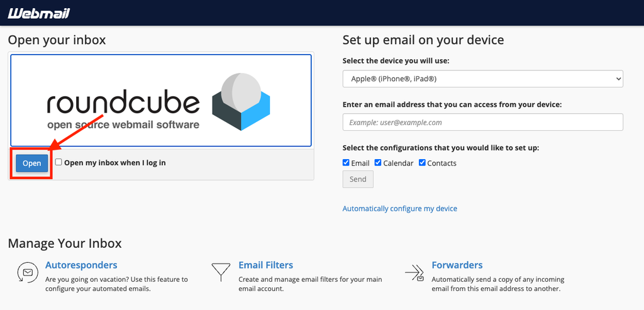Viewport: 644px width, 310px height.
Task: Click the Autoresponders envelope icon
Action: coord(27,272)
